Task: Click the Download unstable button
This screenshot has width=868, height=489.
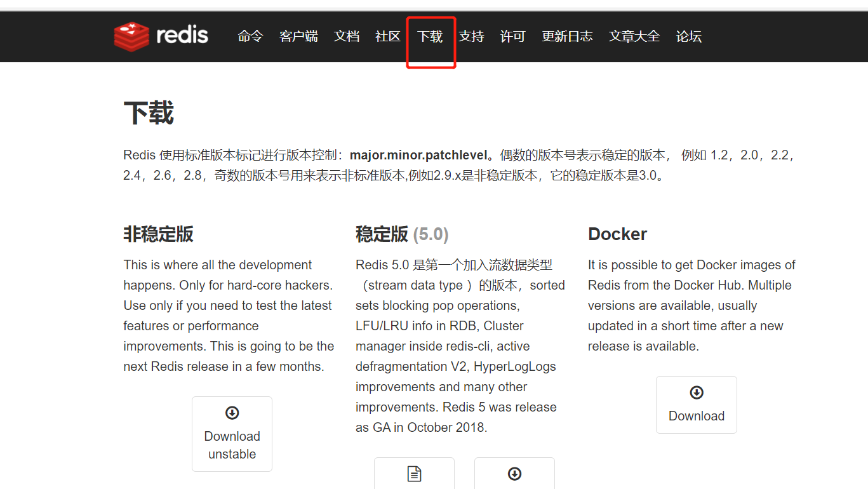Action: coord(232,434)
